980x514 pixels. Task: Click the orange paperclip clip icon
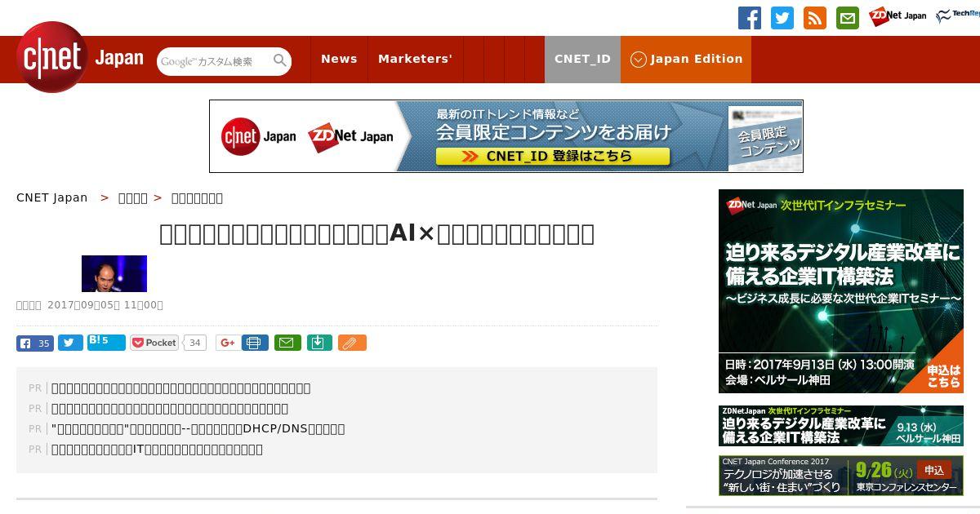tap(352, 343)
